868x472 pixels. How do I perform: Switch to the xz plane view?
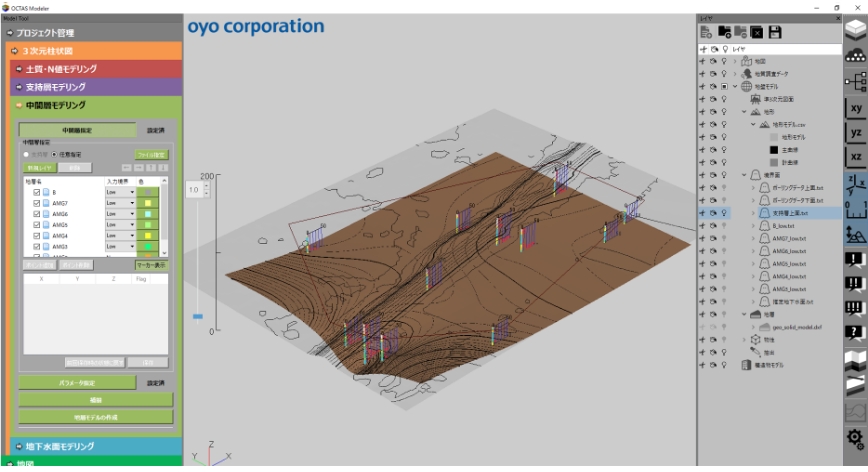pos(855,157)
